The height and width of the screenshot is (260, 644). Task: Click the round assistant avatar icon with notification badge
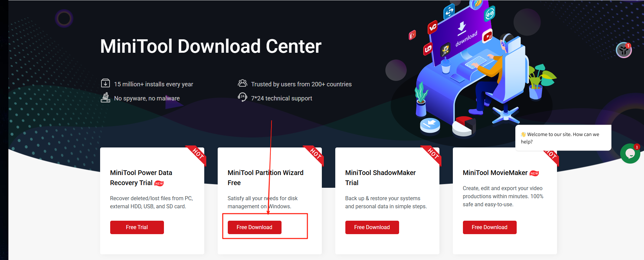pos(624,50)
